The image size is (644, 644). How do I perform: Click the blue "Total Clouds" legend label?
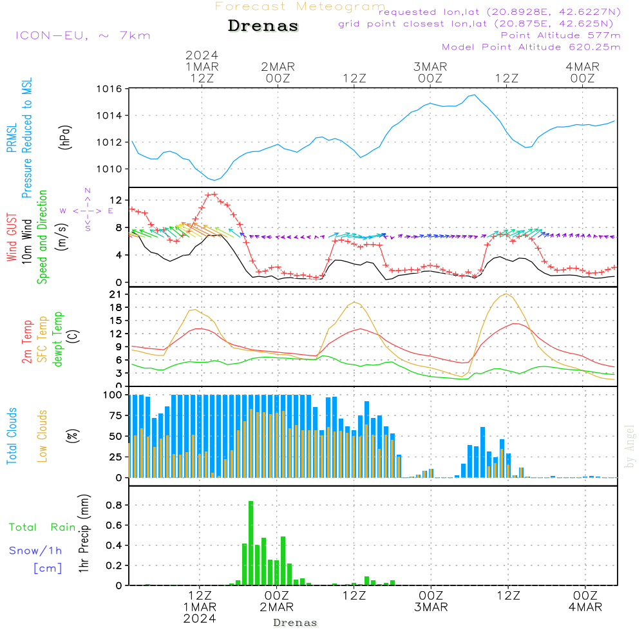coord(12,436)
